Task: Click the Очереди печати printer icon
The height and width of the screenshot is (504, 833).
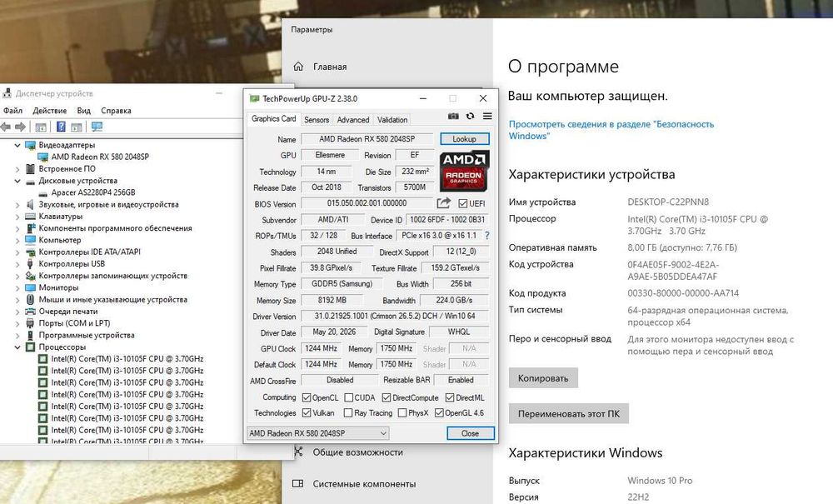Action: (x=30, y=312)
